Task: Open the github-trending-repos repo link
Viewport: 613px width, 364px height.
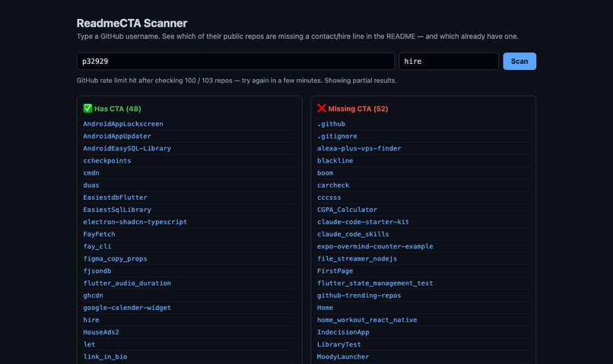Action: [x=359, y=296]
